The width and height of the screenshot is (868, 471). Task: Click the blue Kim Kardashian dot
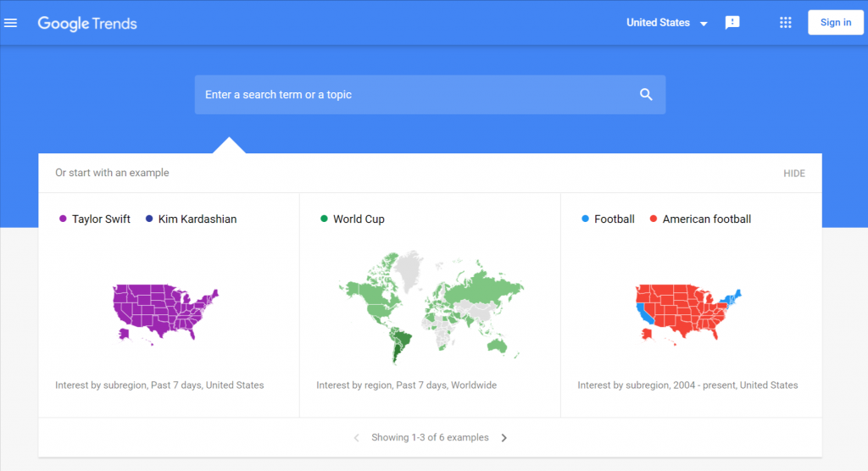(x=149, y=219)
